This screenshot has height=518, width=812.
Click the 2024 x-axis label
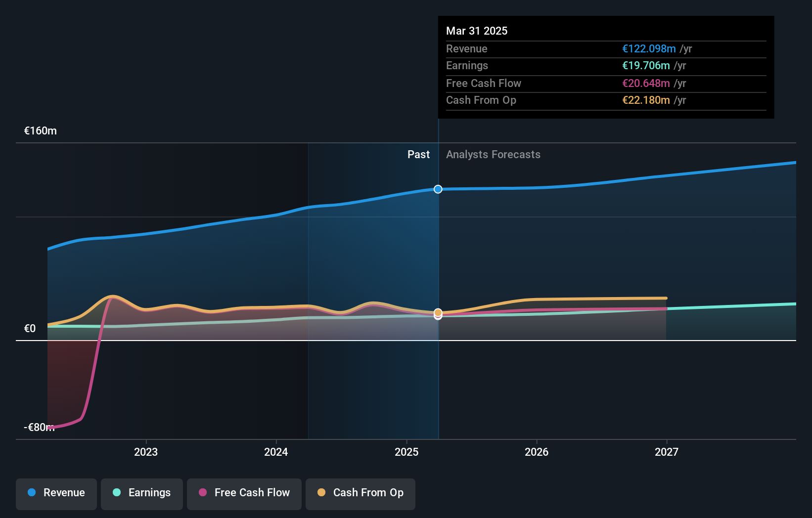276,452
